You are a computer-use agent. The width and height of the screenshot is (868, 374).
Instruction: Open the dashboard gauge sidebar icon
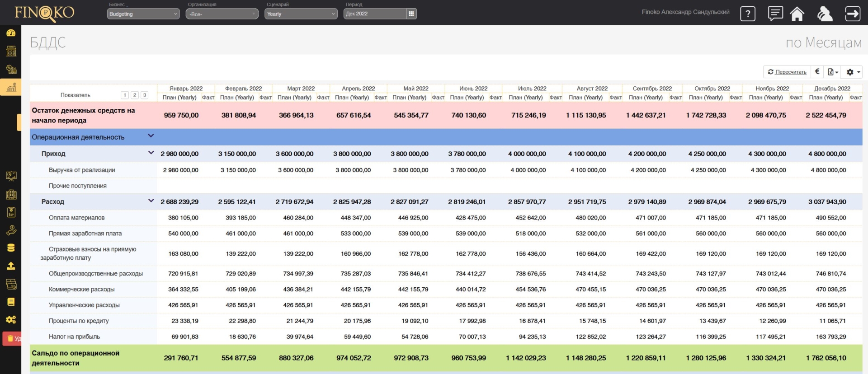(x=11, y=33)
